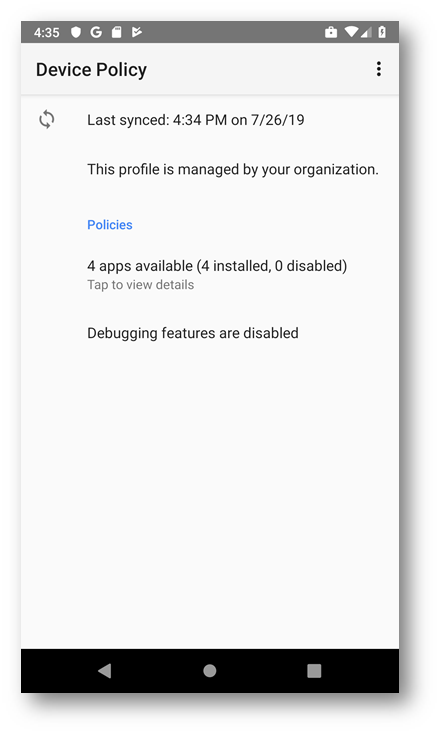The image size is (441, 735).
Task: Tap the battery charging icon
Action: pyautogui.click(x=382, y=32)
